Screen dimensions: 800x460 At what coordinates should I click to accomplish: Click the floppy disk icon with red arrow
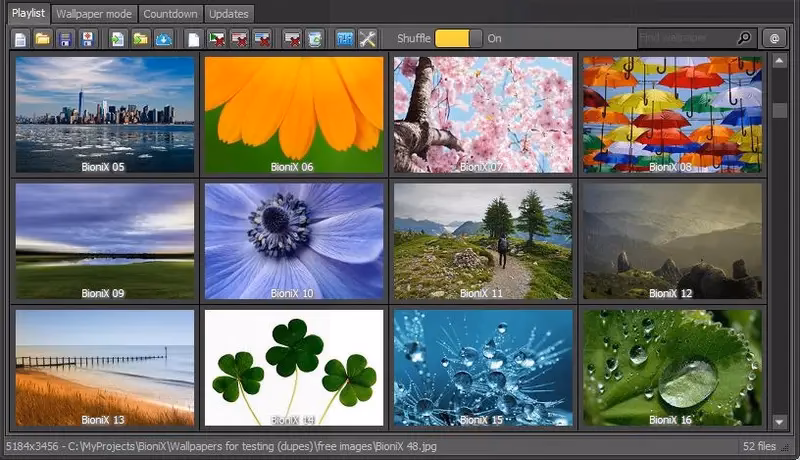point(88,39)
